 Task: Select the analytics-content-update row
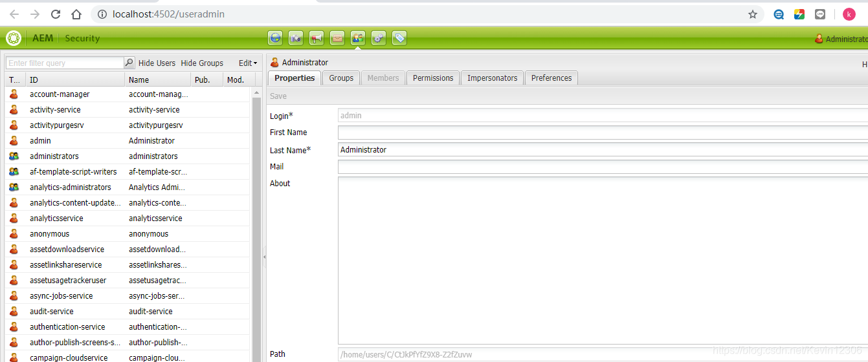(x=127, y=203)
